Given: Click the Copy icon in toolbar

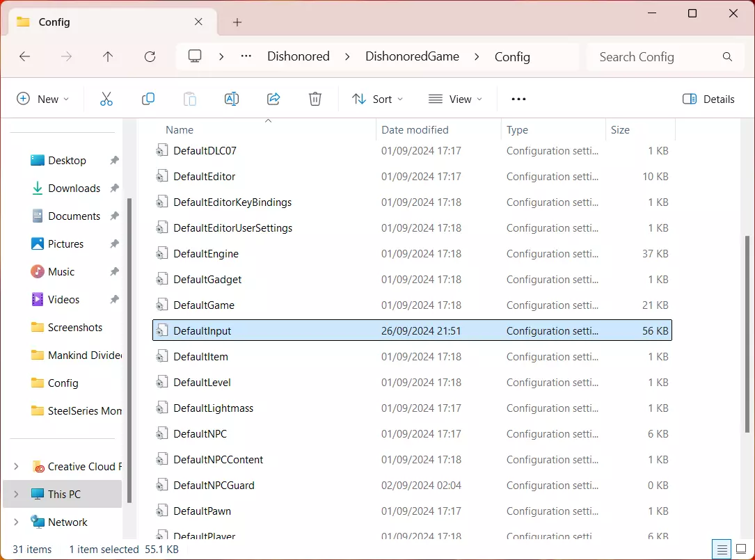Looking at the screenshot, I should click(148, 99).
